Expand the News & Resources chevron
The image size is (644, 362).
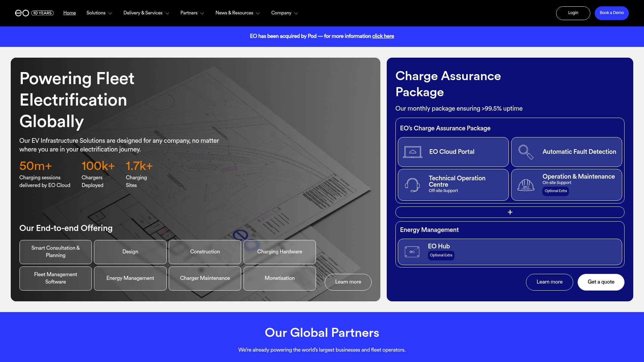click(x=258, y=13)
